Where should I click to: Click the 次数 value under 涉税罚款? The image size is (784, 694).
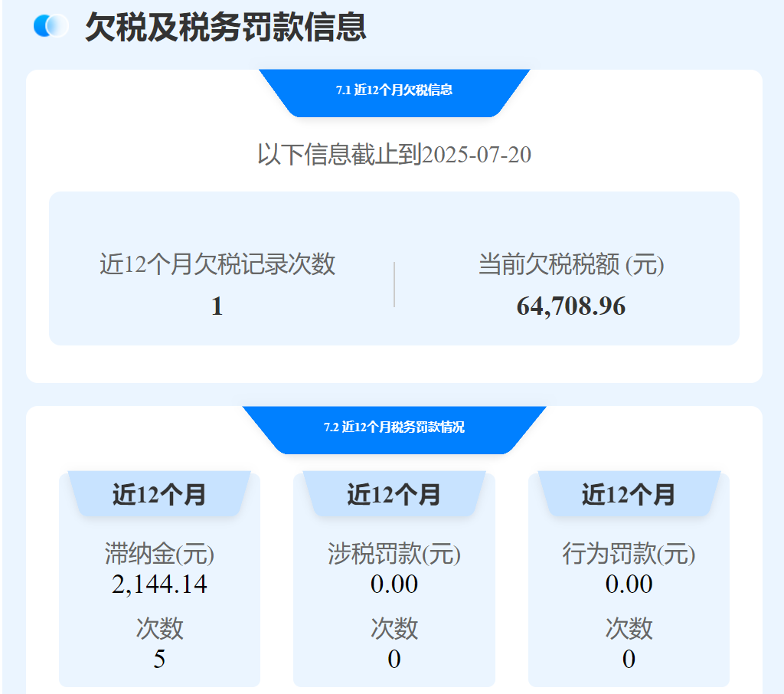point(394,658)
